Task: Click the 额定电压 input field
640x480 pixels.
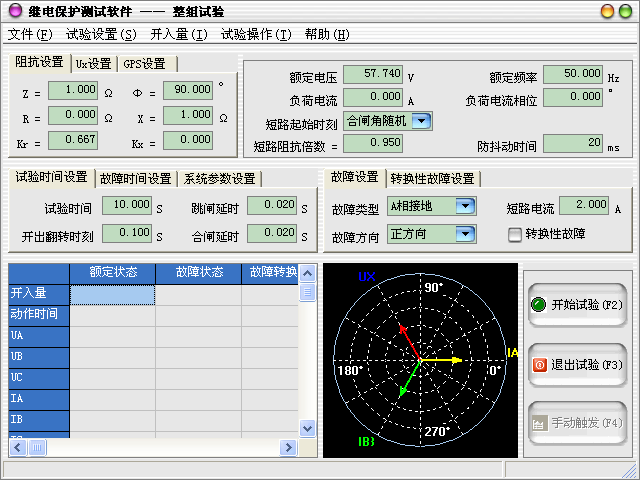Action: (x=372, y=74)
